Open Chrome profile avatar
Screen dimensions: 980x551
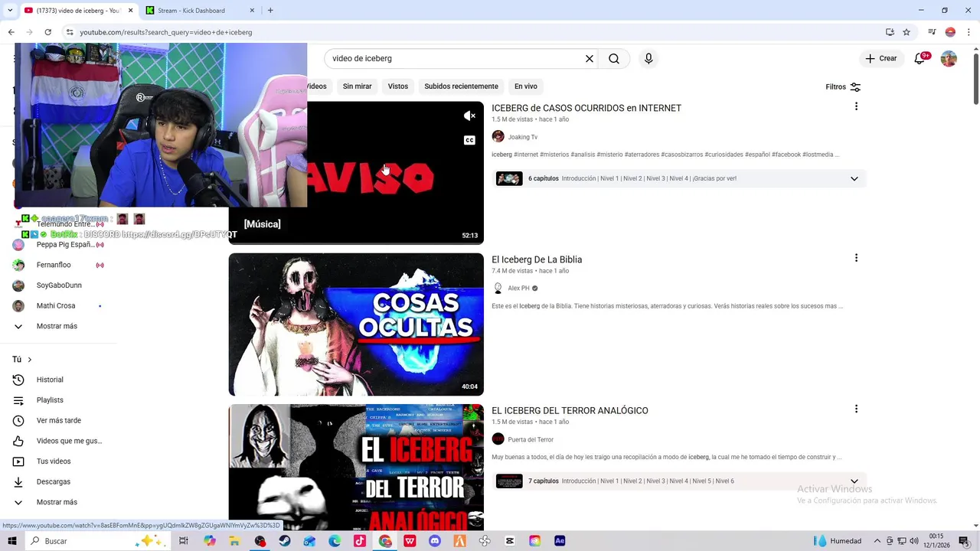click(x=950, y=32)
